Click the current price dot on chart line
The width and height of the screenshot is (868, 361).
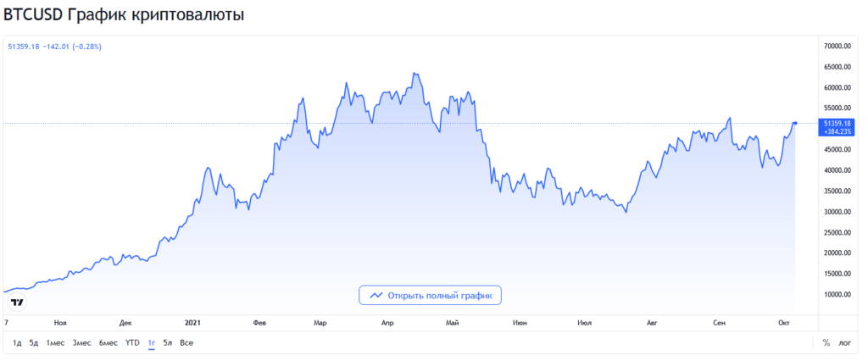pos(795,124)
